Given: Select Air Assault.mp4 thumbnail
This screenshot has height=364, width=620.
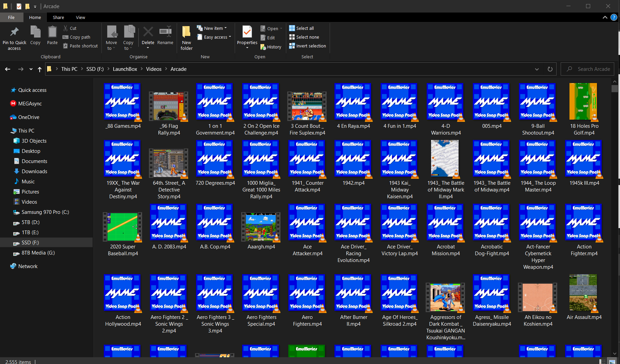Looking at the screenshot, I should [x=583, y=293].
